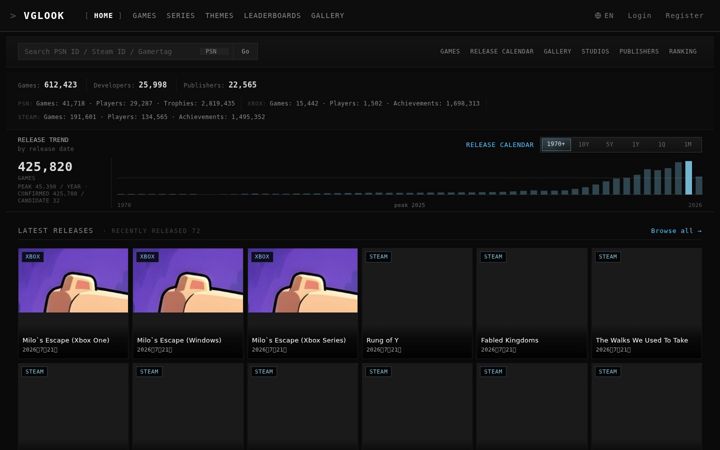The width and height of the screenshot is (720, 450).
Task: Open the Rung of Y title
Action: pos(382,340)
